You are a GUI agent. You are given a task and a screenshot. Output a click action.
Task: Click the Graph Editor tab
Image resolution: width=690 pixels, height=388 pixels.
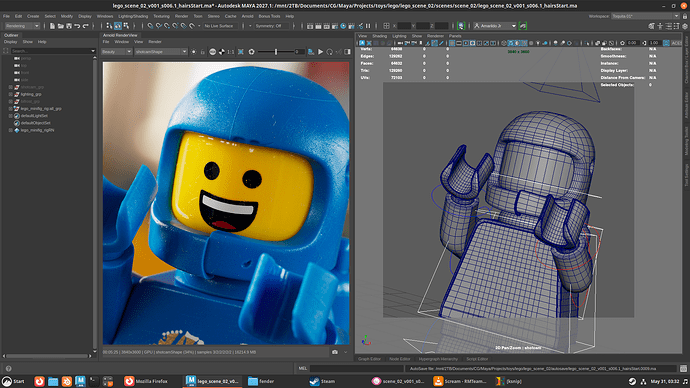point(369,359)
